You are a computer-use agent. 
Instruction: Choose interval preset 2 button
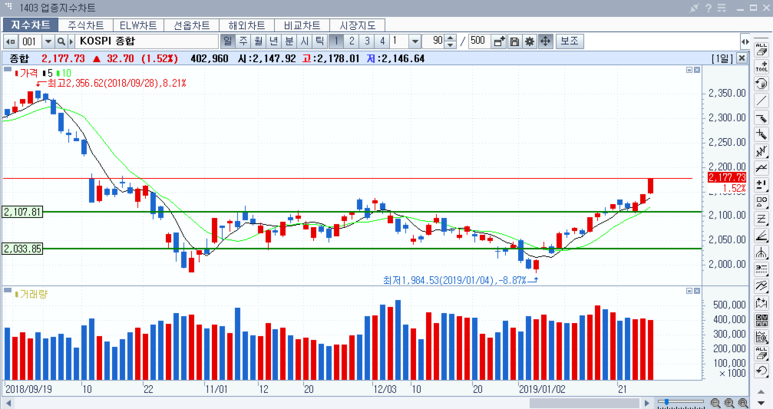351,41
